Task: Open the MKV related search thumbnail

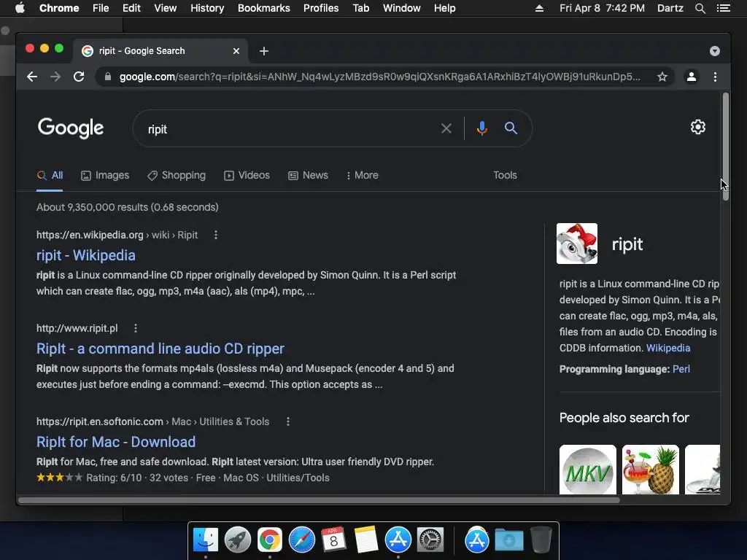Action: click(x=588, y=470)
